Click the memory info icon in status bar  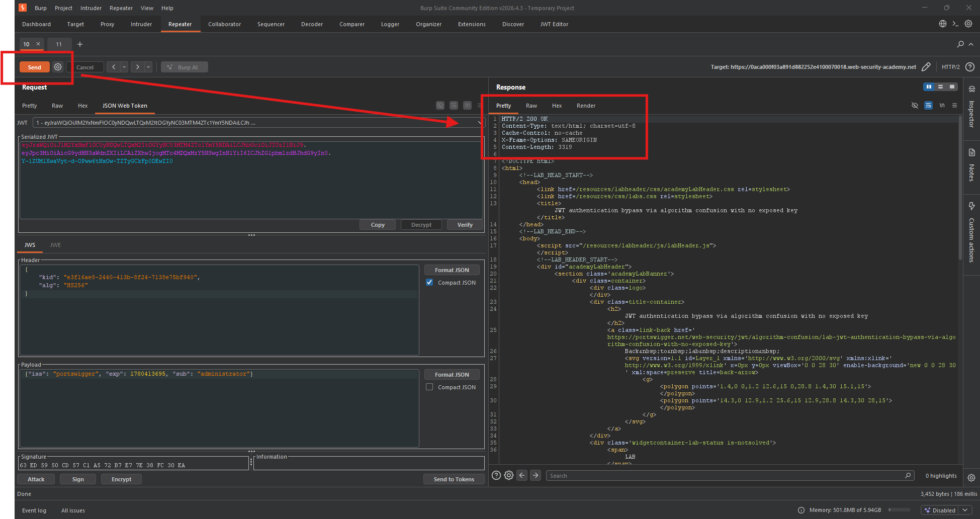[x=801, y=510]
